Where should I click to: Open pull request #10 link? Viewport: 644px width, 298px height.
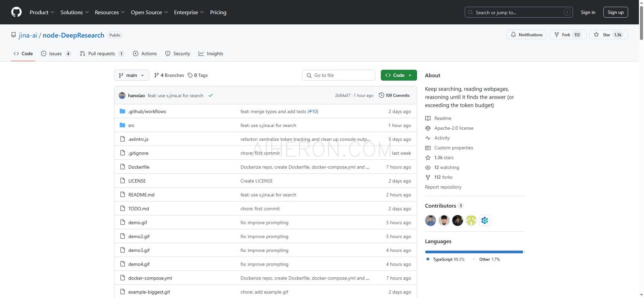(x=313, y=111)
